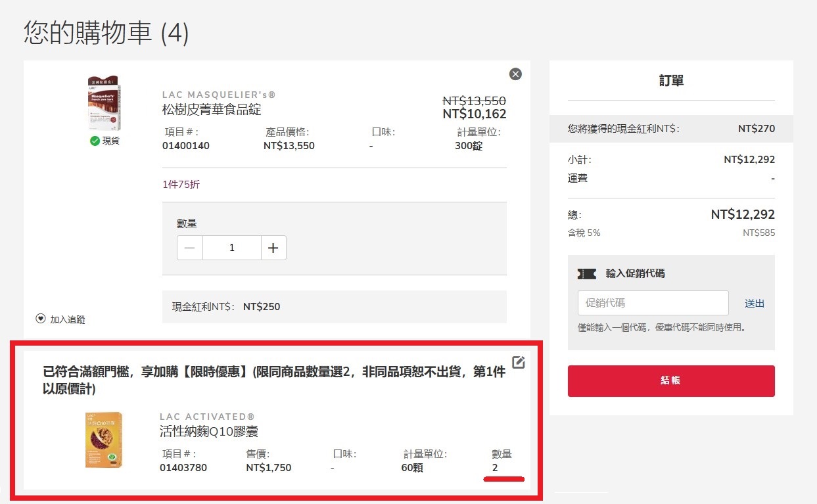Open the 活性納麴Q10膠囊 product title
This screenshot has height=504, width=817.
point(210,431)
